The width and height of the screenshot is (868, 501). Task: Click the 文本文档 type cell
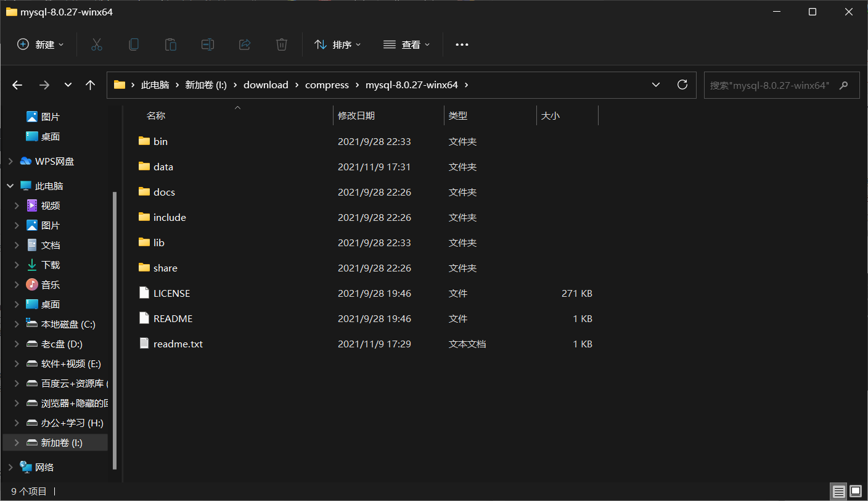tap(467, 344)
